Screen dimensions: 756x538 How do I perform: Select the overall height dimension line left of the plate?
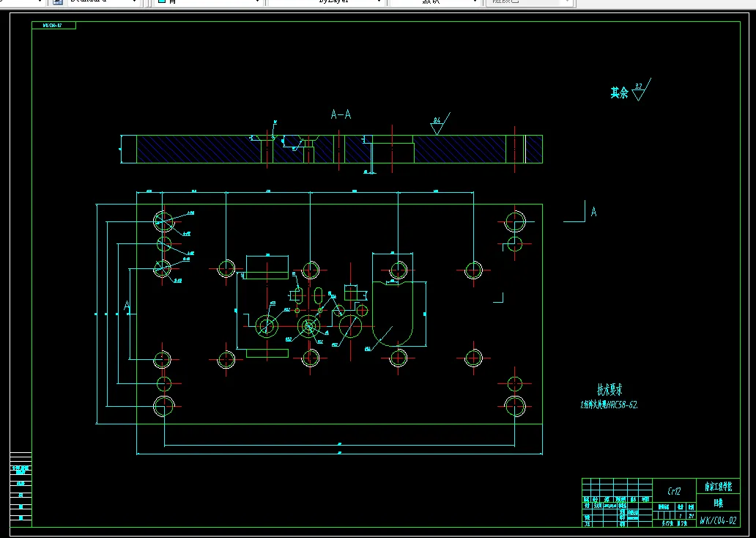tap(97, 314)
